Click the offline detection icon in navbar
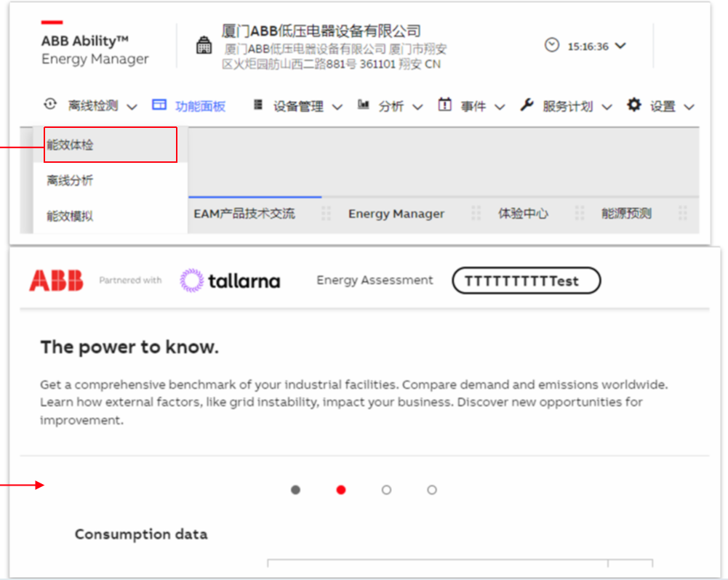The height and width of the screenshot is (580, 728). [50, 105]
